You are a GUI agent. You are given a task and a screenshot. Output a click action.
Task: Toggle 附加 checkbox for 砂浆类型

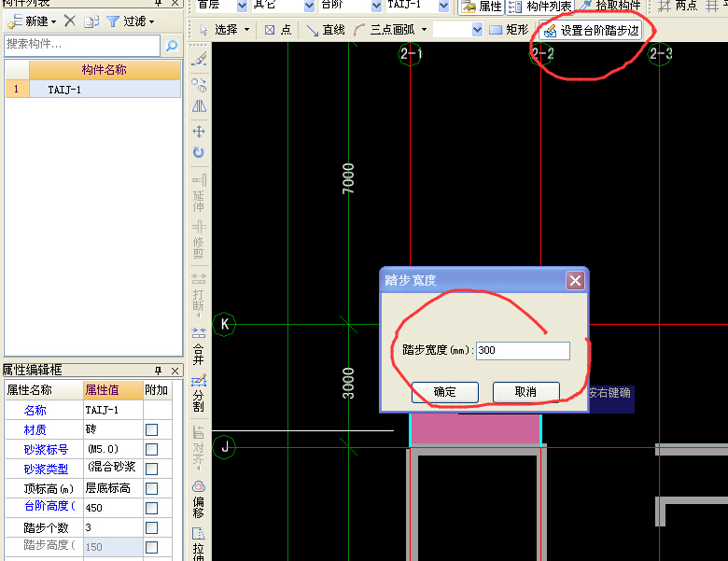click(151, 469)
